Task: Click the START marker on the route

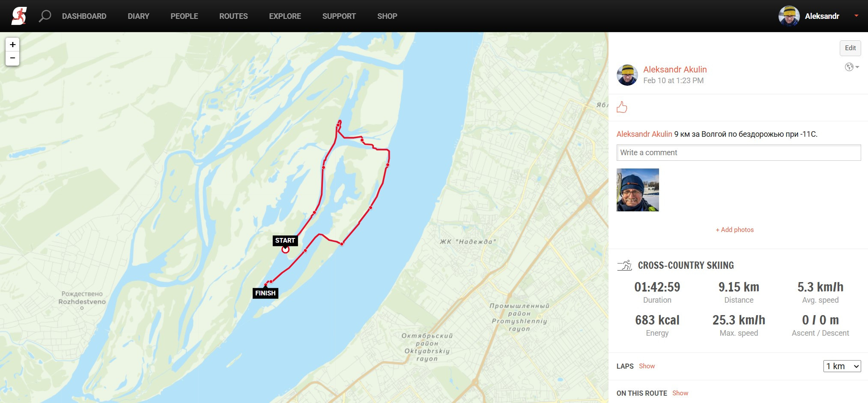Action: (x=285, y=241)
